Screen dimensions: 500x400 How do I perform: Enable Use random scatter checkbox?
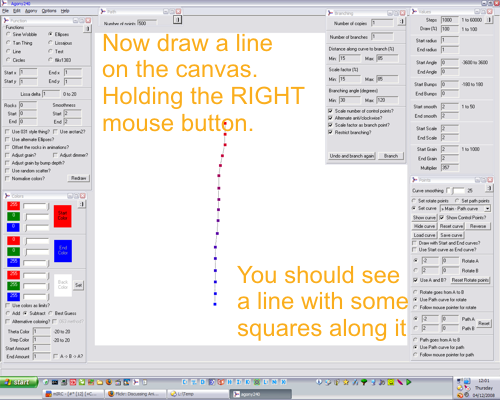tap(7, 171)
